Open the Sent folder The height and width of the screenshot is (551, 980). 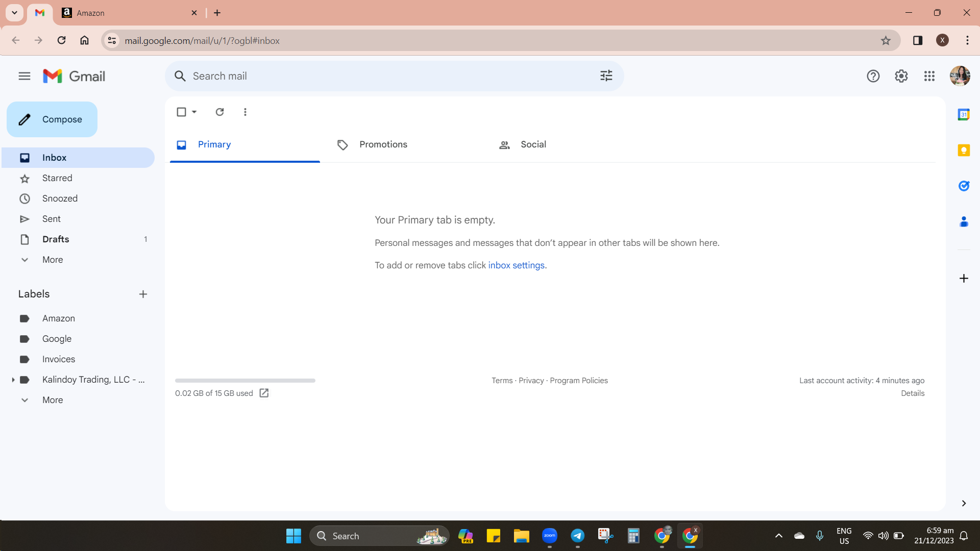tap(78, 219)
